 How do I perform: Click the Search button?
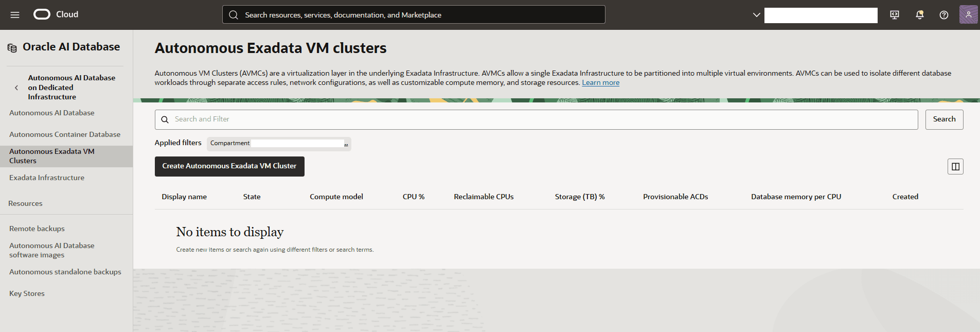(x=944, y=119)
